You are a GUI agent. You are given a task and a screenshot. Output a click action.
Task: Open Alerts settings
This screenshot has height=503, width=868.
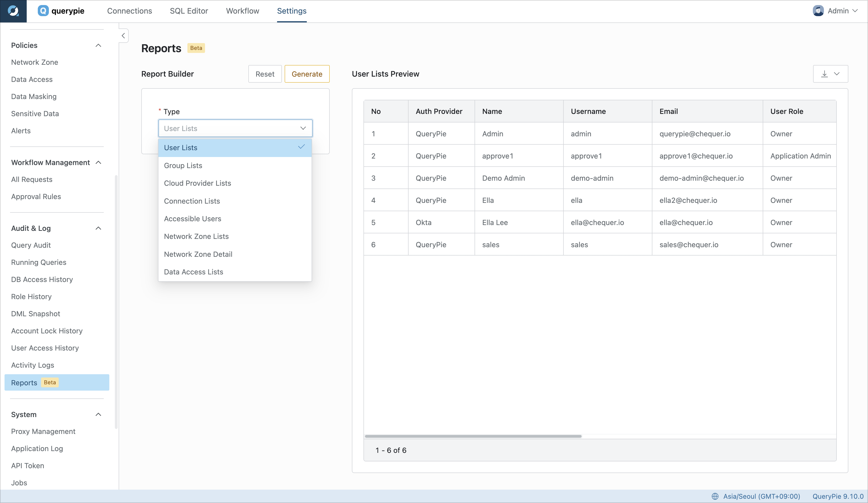[21, 131]
